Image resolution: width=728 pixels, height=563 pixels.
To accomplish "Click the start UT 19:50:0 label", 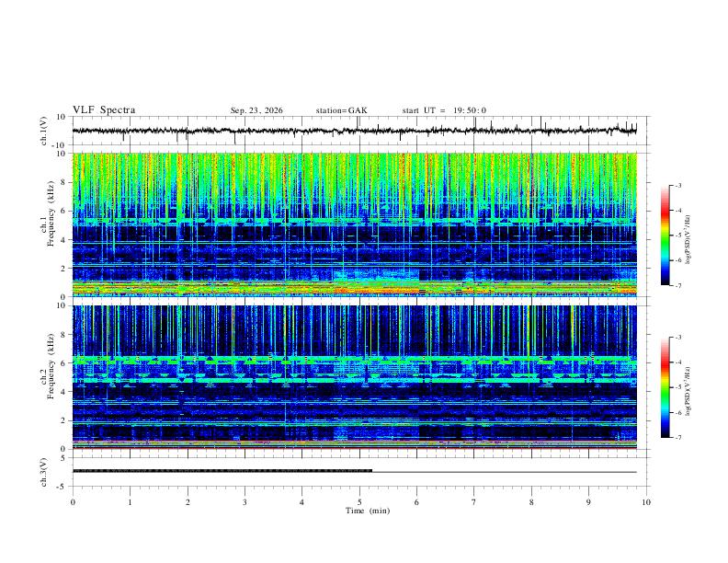I will tap(444, 110).
